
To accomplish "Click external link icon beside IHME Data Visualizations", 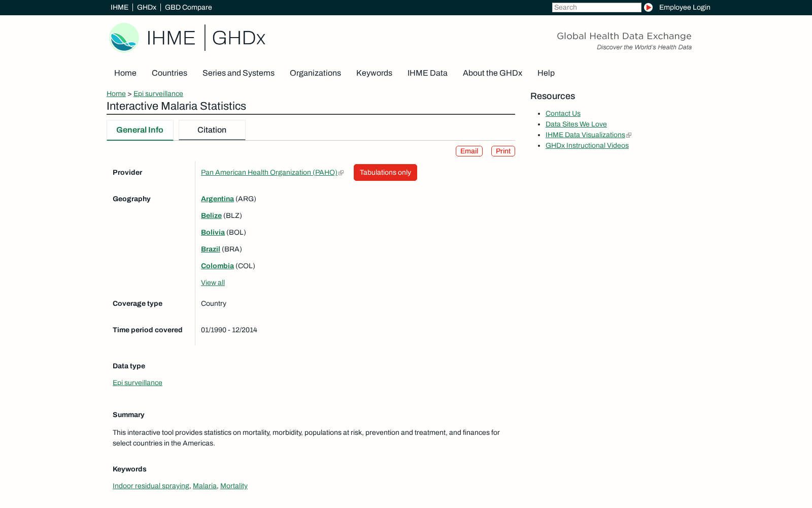I will click(x=629, y=135).
